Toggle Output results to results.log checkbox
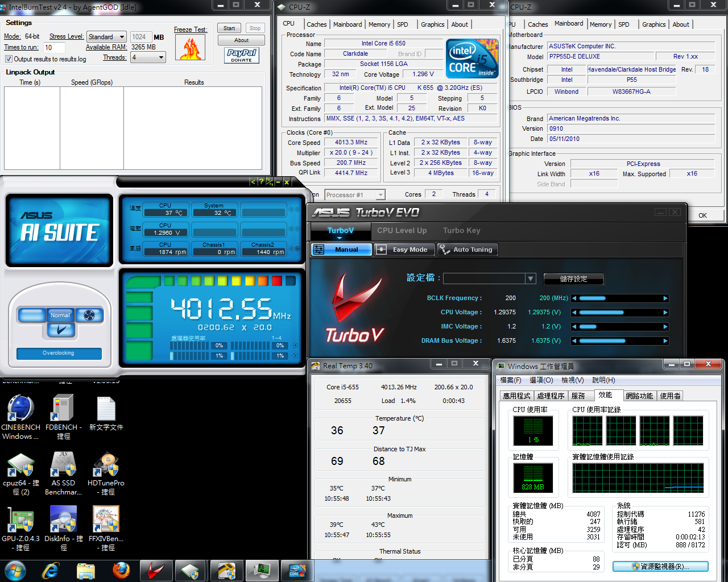Image resolution: width=728 pixels, height=582 pixels. point(9,59)
